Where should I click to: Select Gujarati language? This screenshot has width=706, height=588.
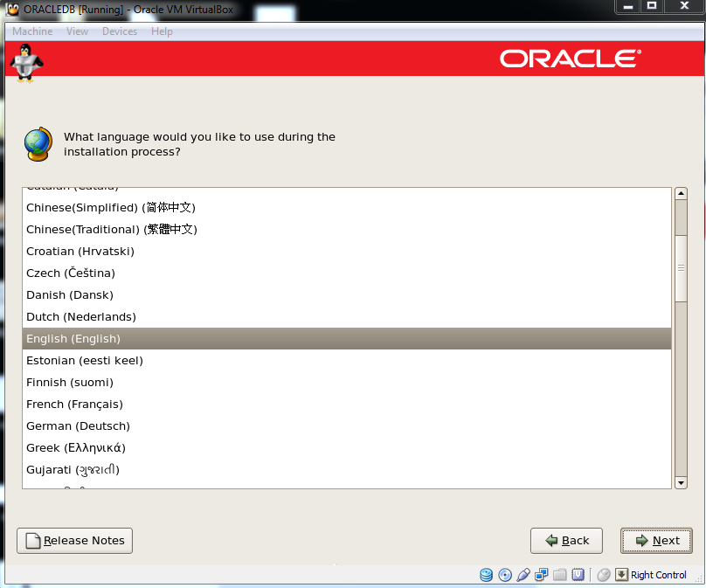[347, 469]
